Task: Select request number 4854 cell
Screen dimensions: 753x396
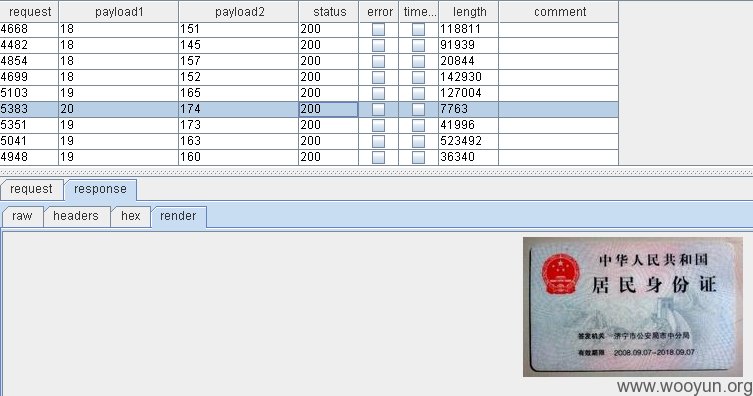Action: [x=29, y=61]
